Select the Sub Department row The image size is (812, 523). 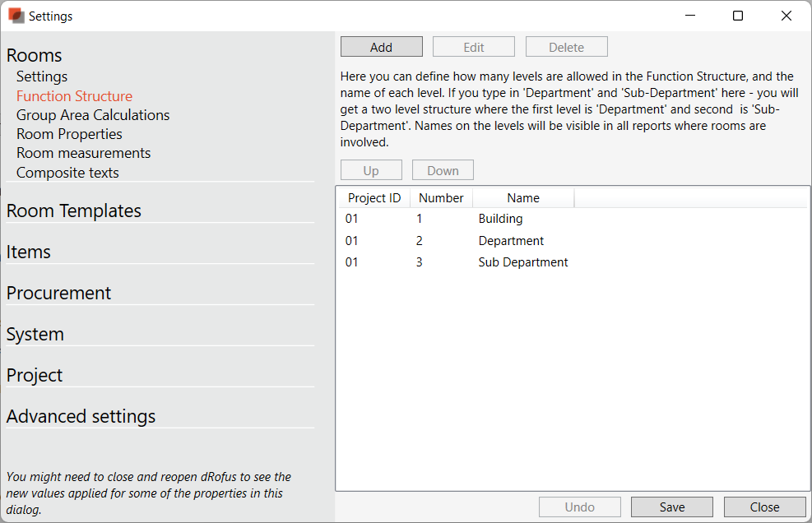coord(522,262)
